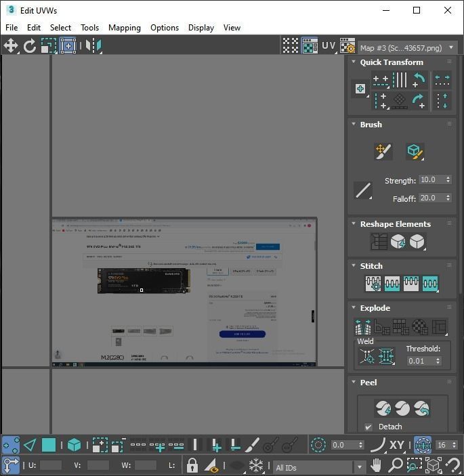Click the Grow selection icon
Image resolution: width=464 pixels, height=476 pixels.
click(100, 445)
